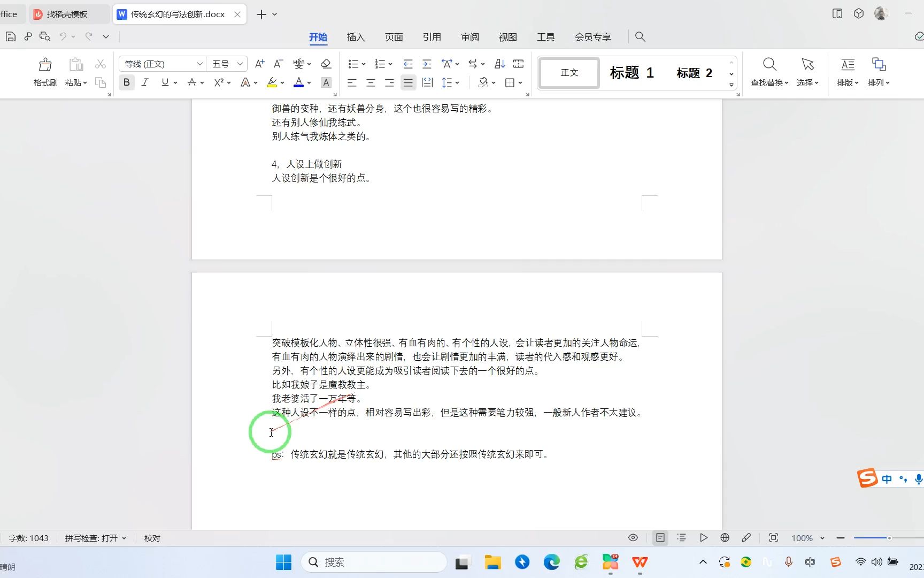Open the Review tab
Screen dimensions: 924x578
[470, 37]
